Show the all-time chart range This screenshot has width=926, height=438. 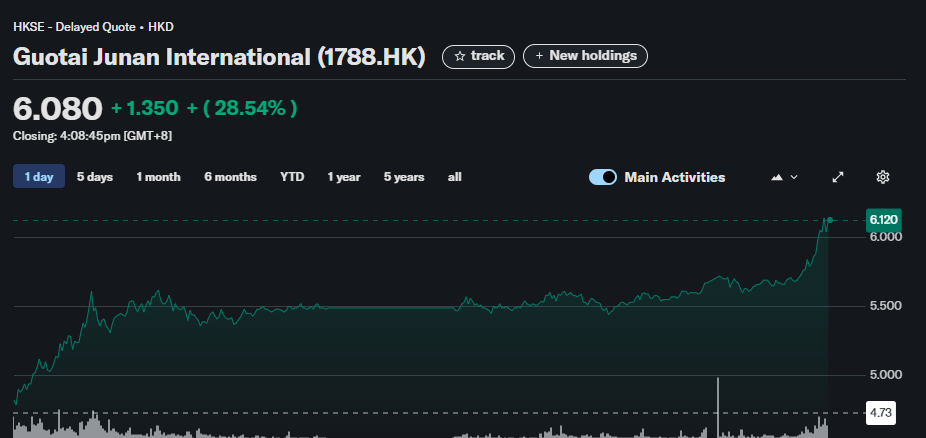click(x=454, y=177)
